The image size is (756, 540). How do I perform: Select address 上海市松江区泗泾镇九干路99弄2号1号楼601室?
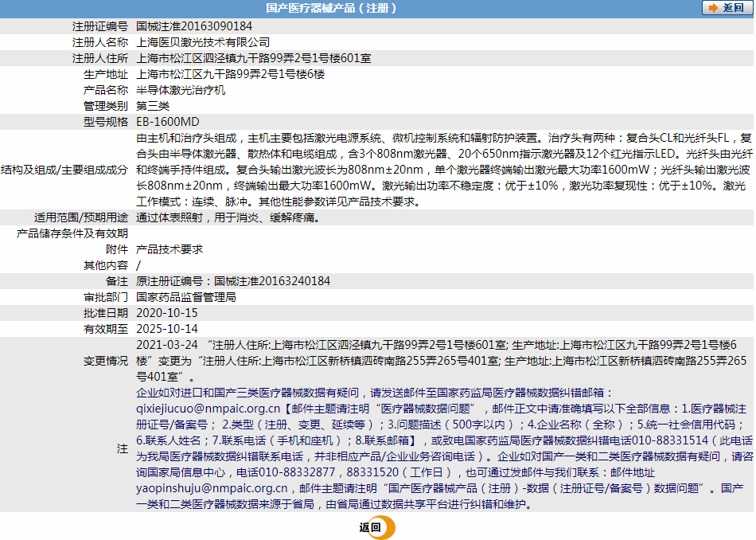pyautogui.click(x=254, y=58)
